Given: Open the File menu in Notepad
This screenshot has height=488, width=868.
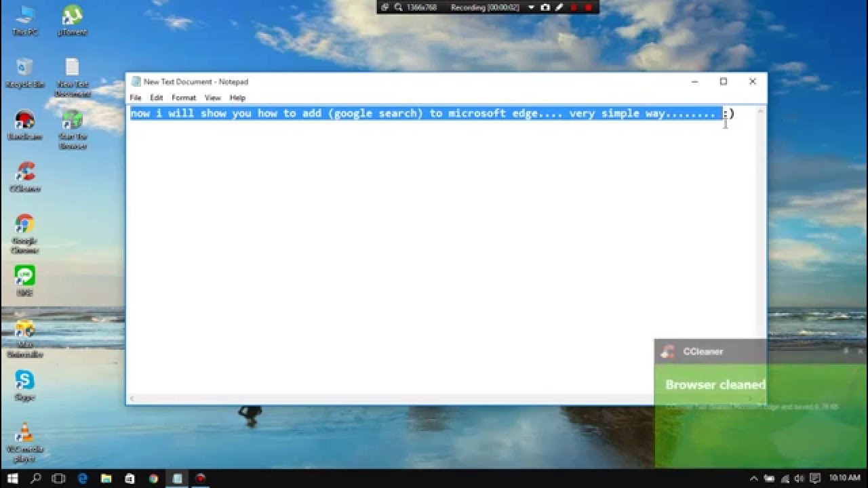Looking at the screenshot, I should coord(136,98).
